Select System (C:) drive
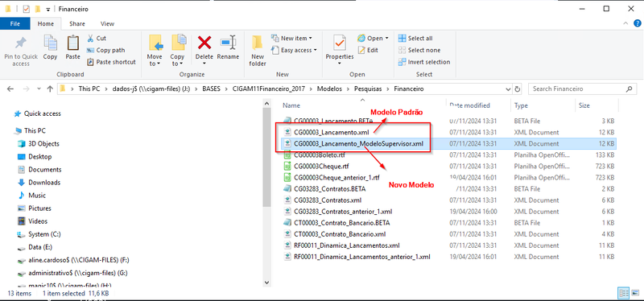Screen dimensions: 644x301 (38, 234)
